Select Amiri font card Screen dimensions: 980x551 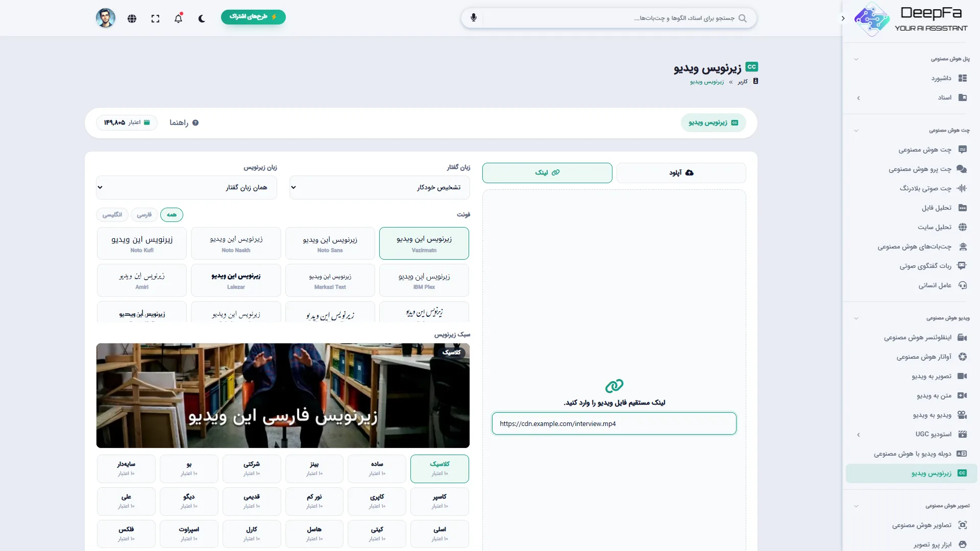142,280
